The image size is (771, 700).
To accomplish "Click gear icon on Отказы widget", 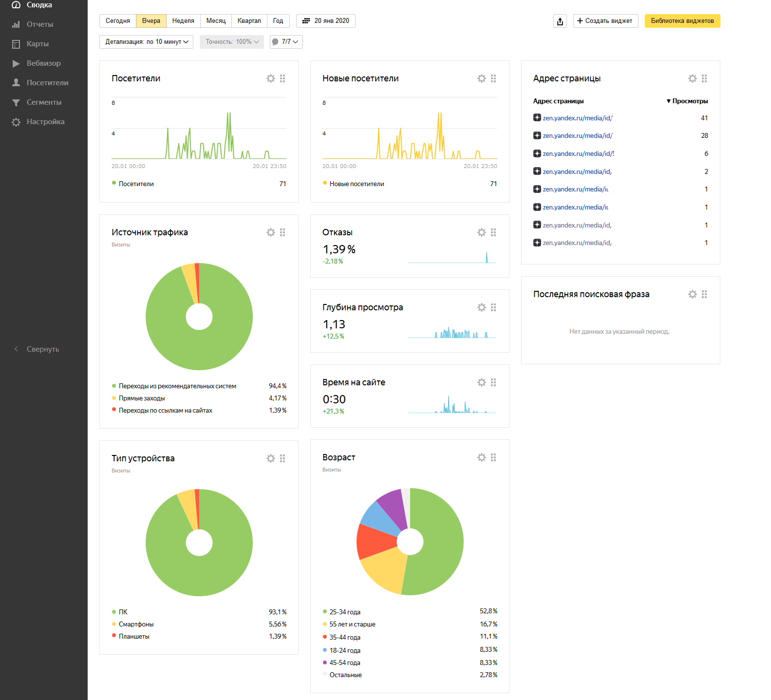I will click(482, 232).
